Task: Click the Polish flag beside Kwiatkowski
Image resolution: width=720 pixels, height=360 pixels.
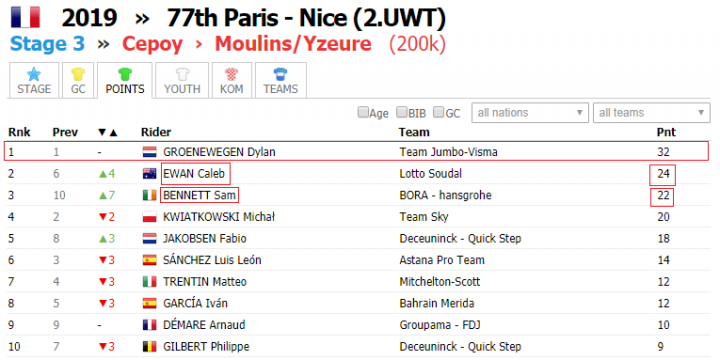Action: pyautogui.click(x=149, y=217)
